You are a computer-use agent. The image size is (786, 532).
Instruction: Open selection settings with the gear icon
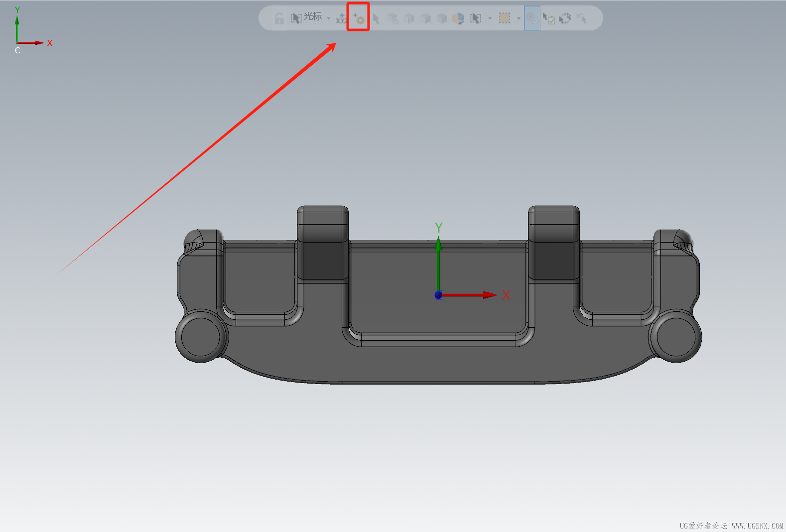coord(359,18)
